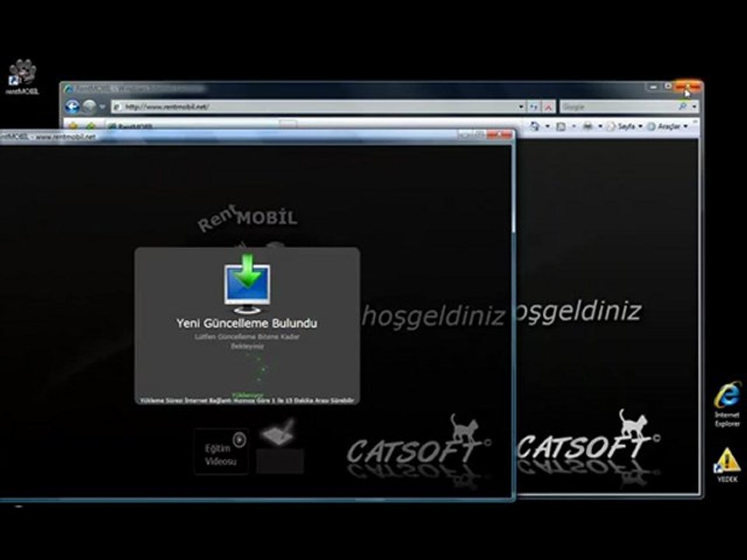Open search provider options dropdown
Viewport: 747px width, 560px height.
coord(694,107)
